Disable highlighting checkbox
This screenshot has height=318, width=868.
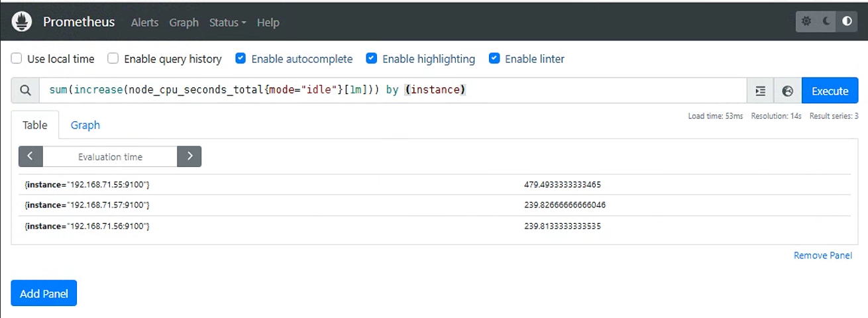[x=372, y=58]
